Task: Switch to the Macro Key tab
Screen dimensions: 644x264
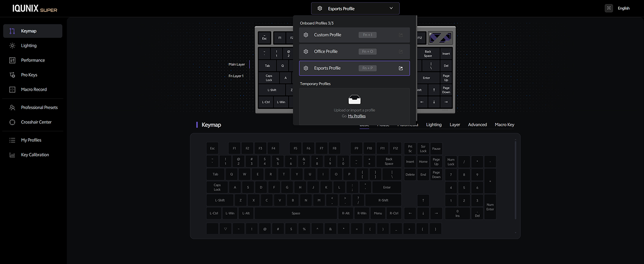Action: 505,125
